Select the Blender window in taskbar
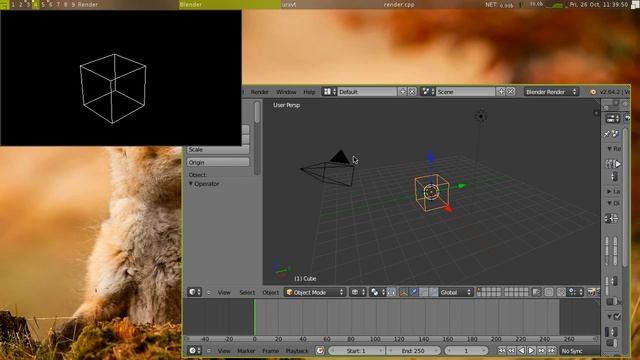 230,4
